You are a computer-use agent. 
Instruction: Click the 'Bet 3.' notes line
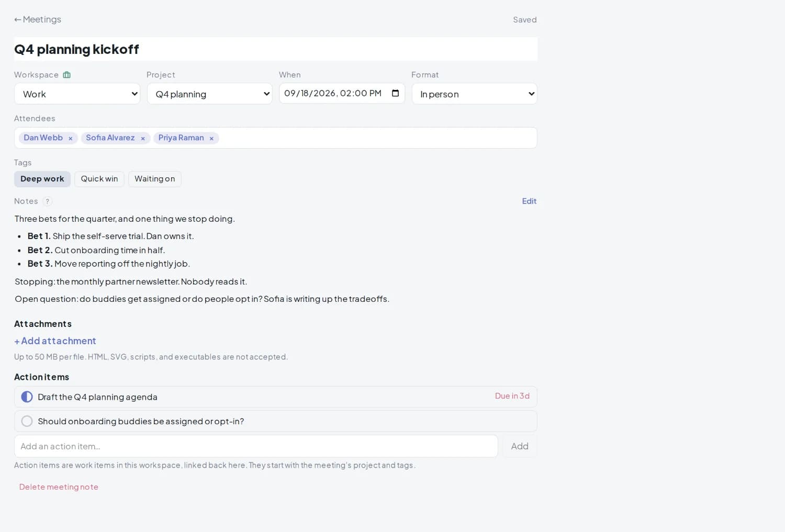[x=109, y=264]
